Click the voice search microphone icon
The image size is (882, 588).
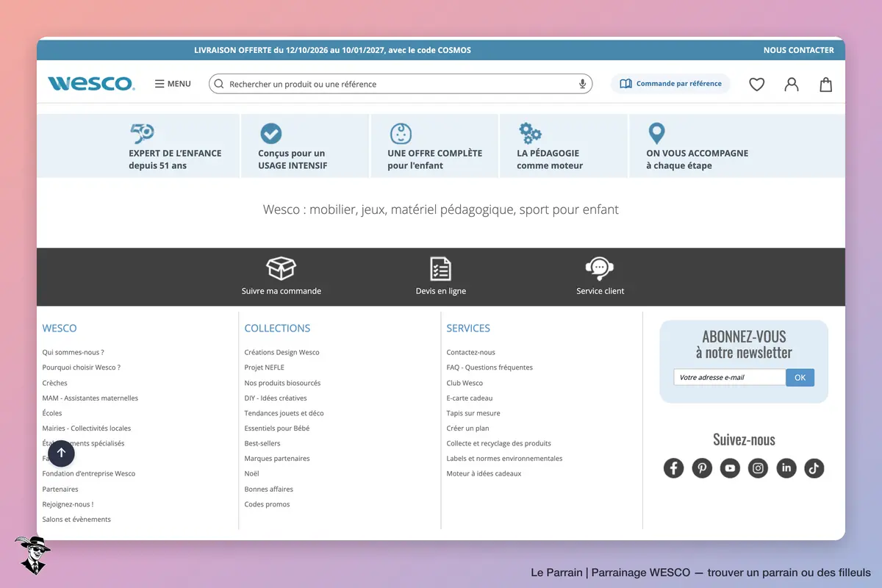pos(583,84)
